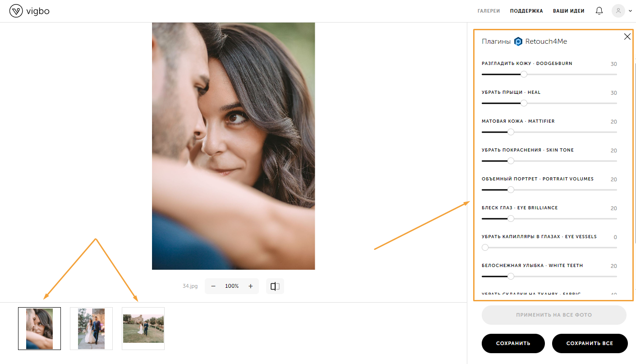Zoom out with the minus icon
The image size is (636, 364).
(x=213, y=286)
